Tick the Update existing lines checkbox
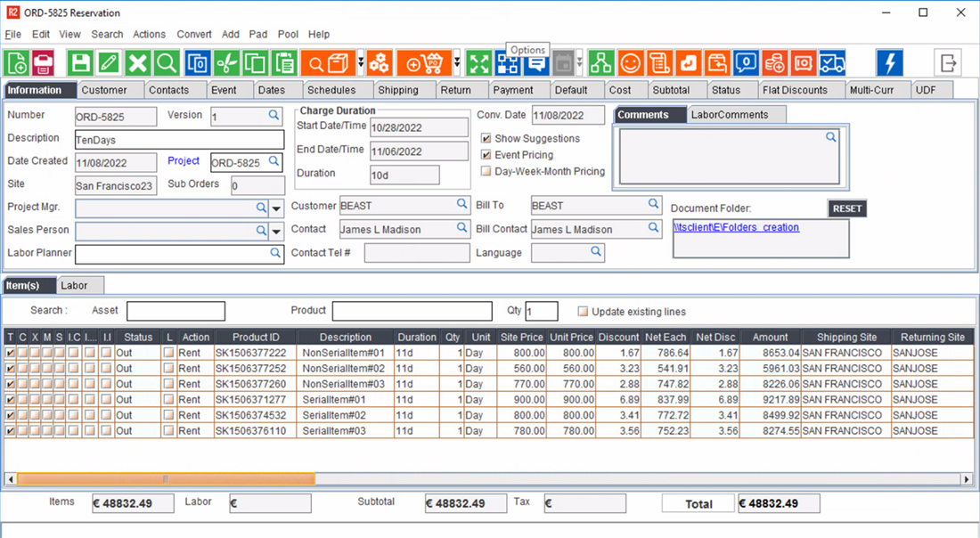Screen dimensions: 980x538 (583, 312)
